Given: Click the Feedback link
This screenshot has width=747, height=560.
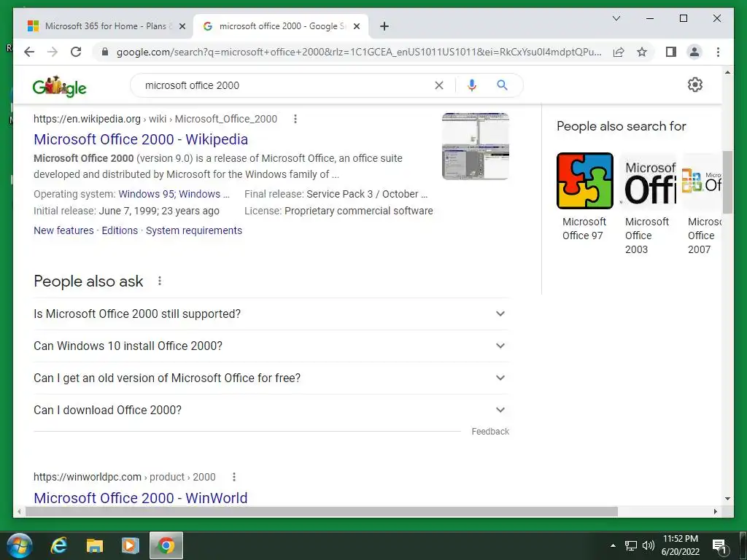Looking at the screenshot, I should click(490, 432).
